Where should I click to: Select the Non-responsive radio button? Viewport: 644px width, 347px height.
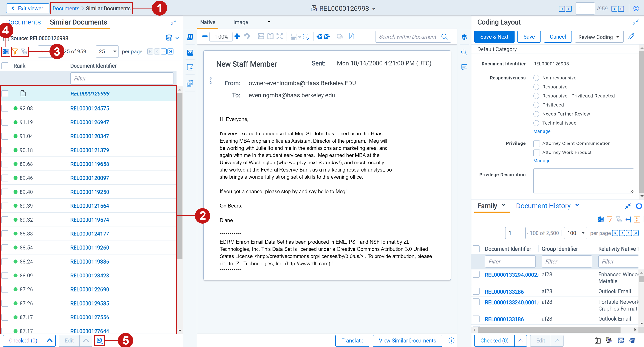(x=536, y=78)
